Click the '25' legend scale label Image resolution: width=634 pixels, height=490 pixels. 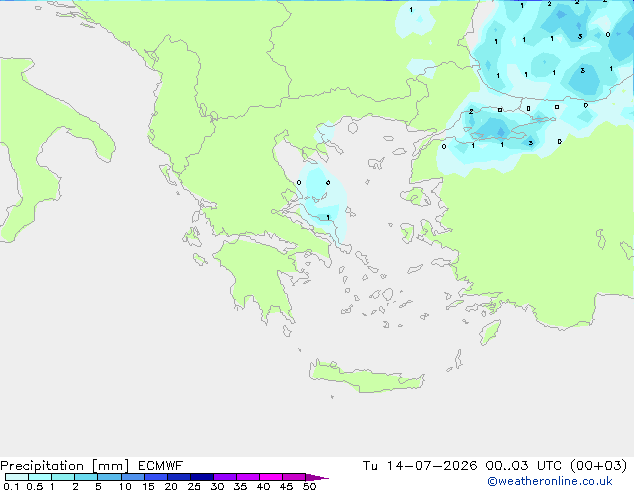point(194,486)
